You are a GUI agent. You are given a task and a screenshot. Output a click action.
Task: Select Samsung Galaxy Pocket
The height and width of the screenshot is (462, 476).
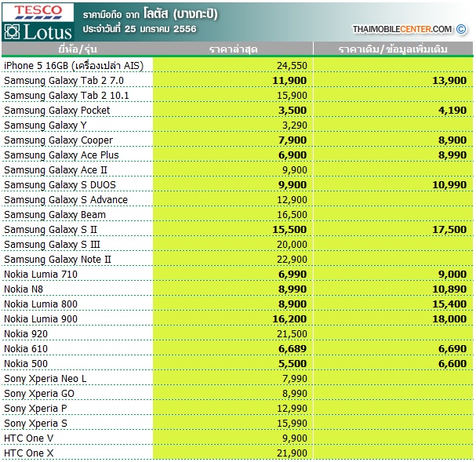pyautogui.click(x=57, y=110)
